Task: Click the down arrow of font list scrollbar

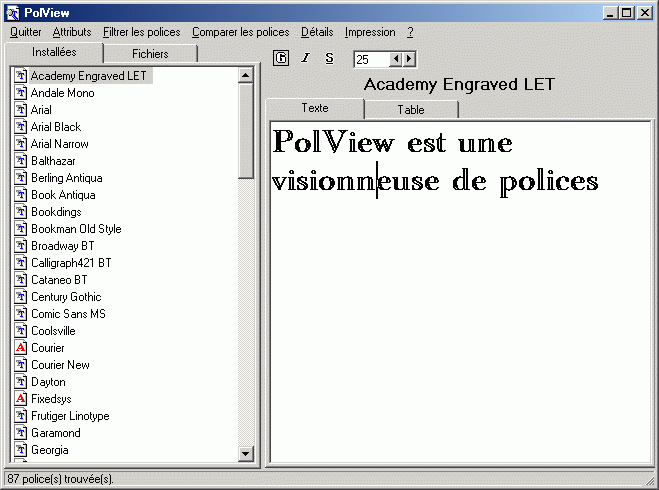Action: tap(245, 453)
